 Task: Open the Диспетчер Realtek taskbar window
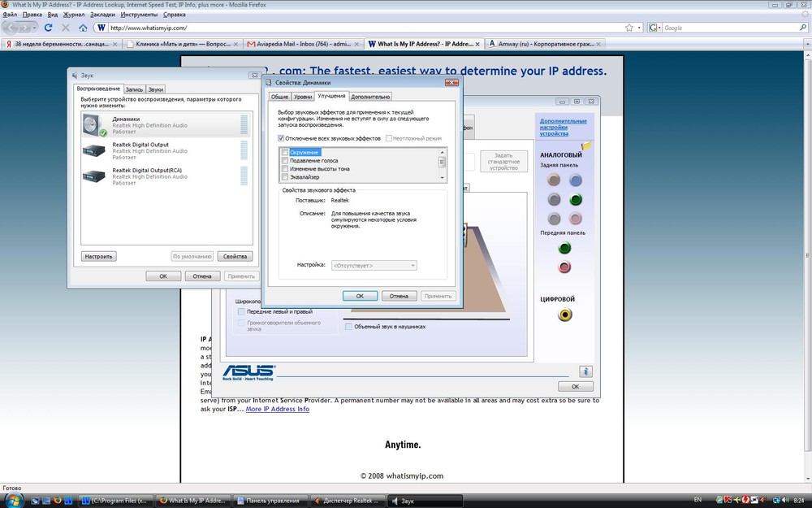coord(348,501)
